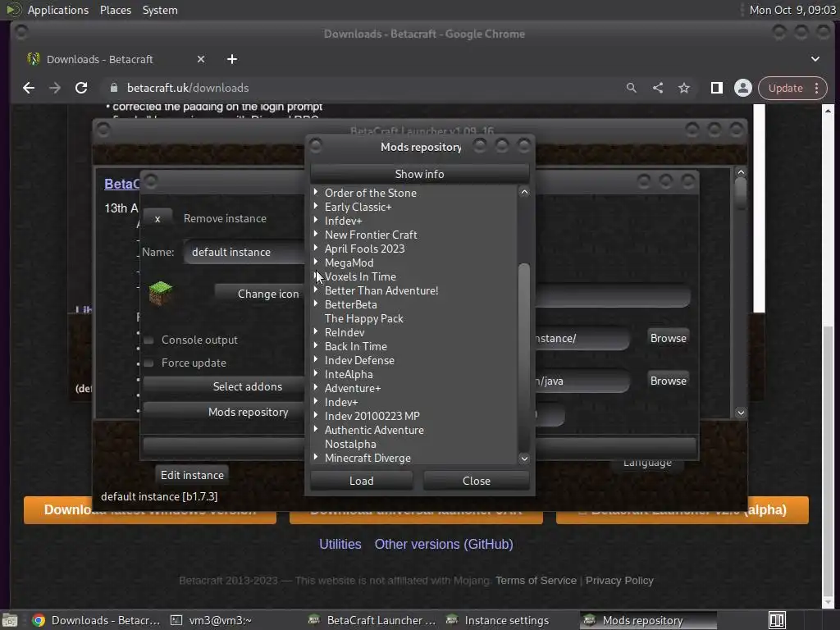Click the Update button in Chrome
The image size is (840, 630).
(785, 88)
